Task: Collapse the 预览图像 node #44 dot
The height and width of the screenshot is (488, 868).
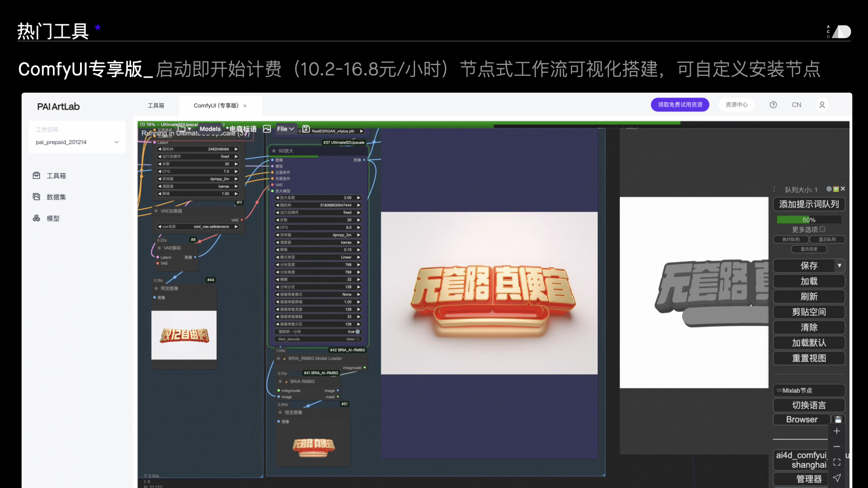Action: pos(156,288)
